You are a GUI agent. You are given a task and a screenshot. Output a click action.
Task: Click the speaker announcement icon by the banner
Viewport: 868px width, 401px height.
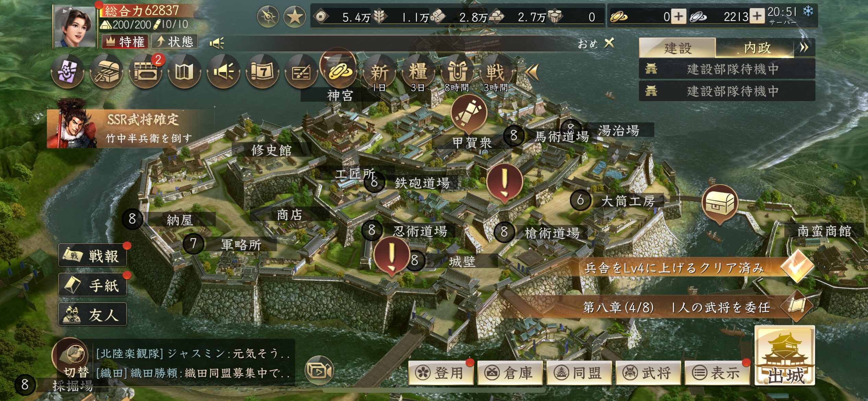(217, 43)
